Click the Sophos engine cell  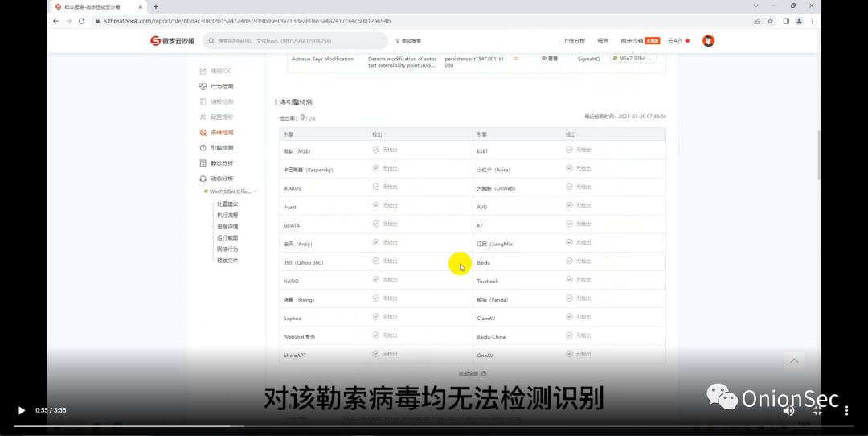[293, 319]
